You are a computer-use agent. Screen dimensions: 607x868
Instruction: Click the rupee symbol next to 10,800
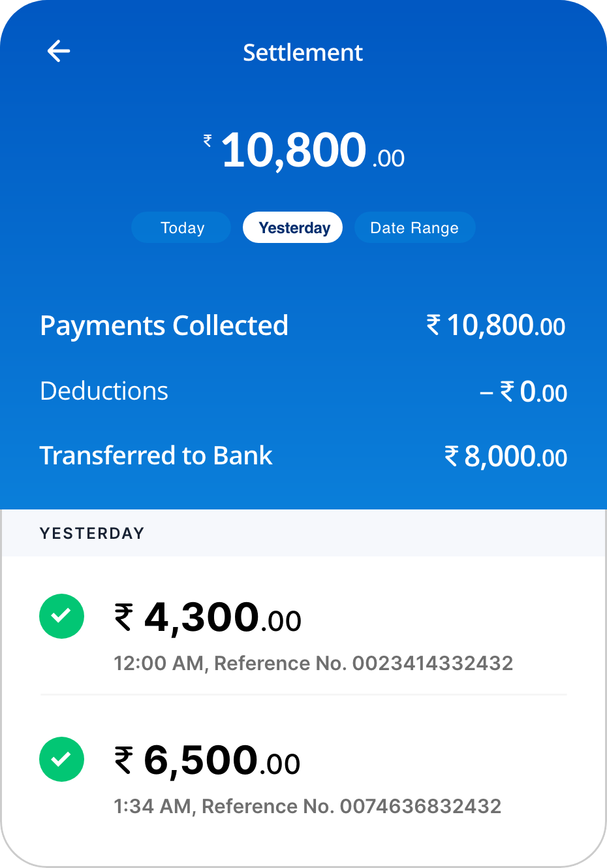pos(206,140)
